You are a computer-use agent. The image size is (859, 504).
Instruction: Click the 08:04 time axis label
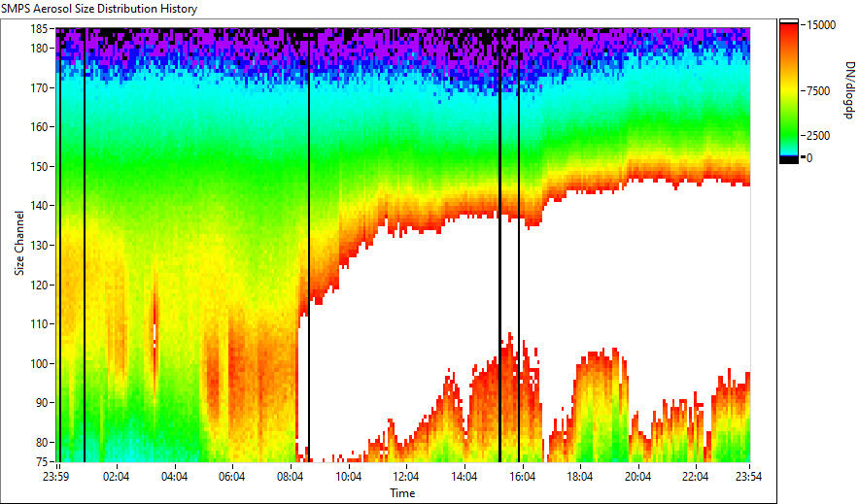click(290, 477)
